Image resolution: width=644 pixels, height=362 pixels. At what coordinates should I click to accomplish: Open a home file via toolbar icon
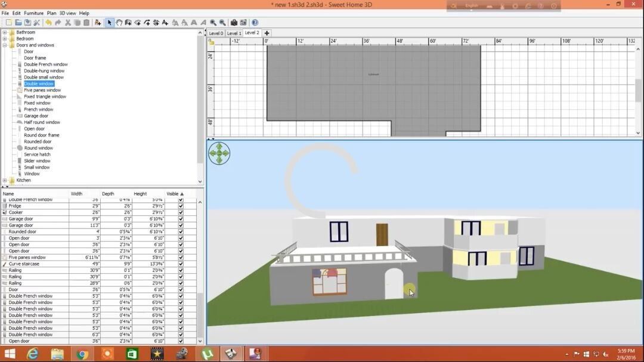click(x=18, y=23)
